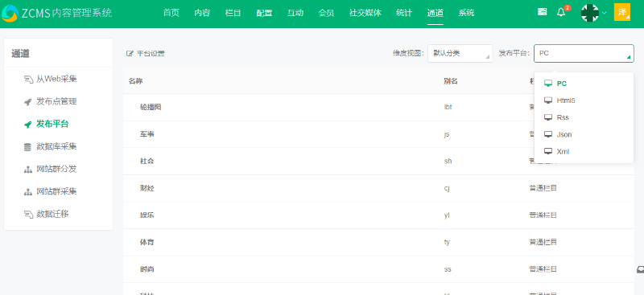The width and height of the screenshot is (644, 295).
Task: Open 系统 in top navigation
Action: point(466,13)
